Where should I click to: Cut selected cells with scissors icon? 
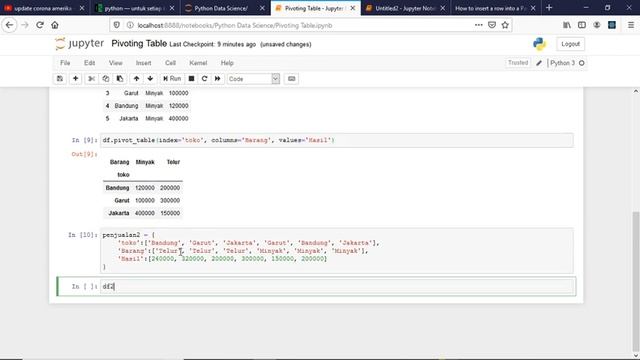pyautogui.click(x=91, y=79)
